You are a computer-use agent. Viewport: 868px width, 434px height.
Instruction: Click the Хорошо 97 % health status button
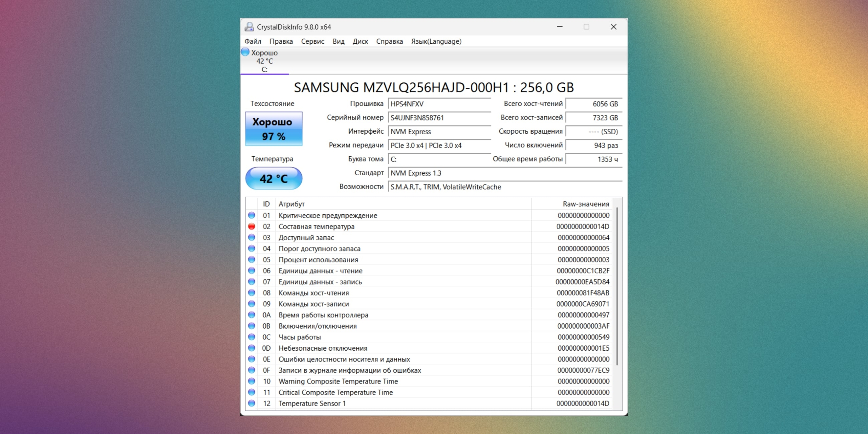pos(274,129)
